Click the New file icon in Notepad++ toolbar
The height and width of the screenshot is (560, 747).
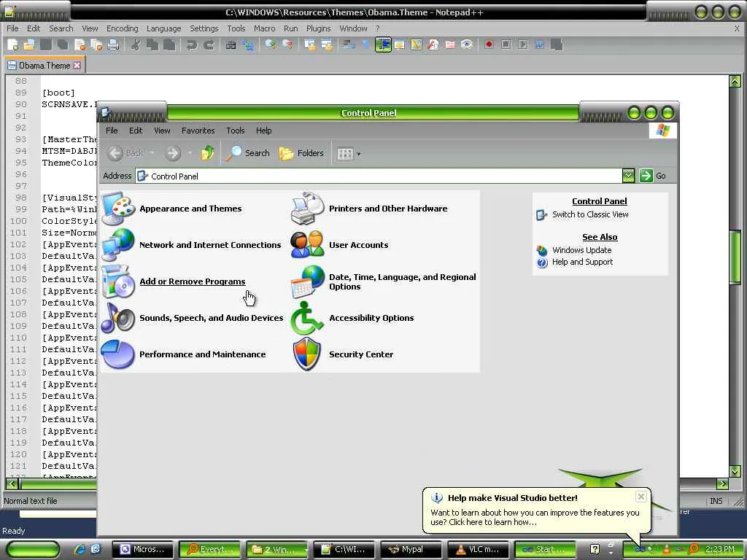[x=13, y=44]
